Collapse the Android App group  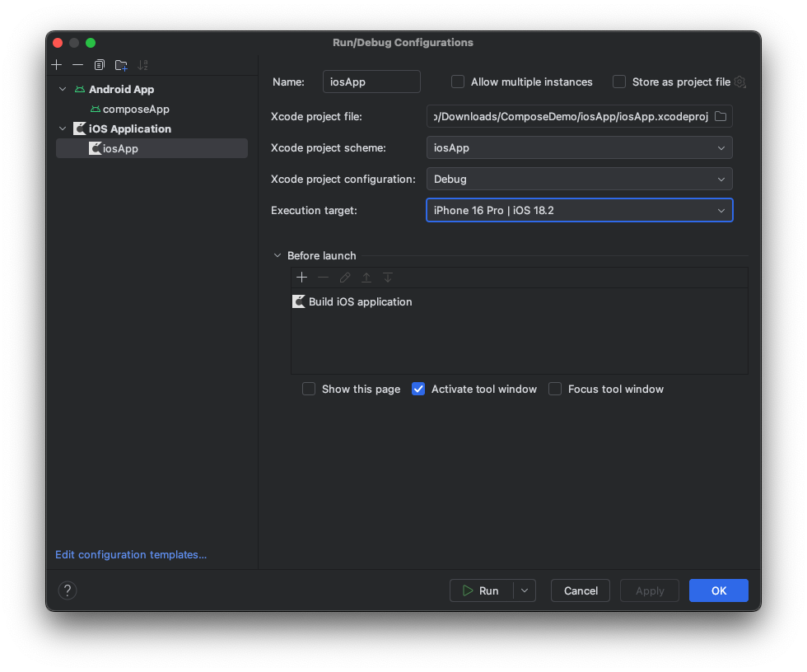click(x=63, y=89)
